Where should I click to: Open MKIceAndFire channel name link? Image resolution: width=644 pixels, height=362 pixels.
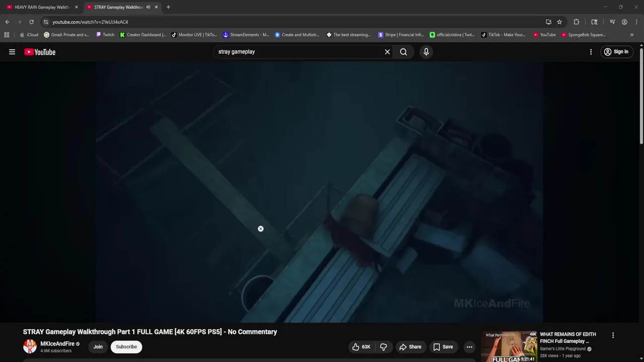pos(57,344)
